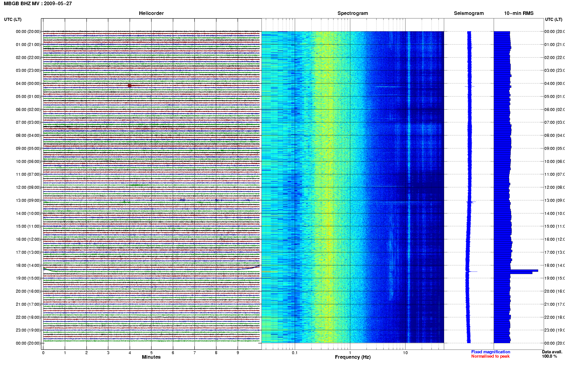
Task: Click the '13:00 (09:00)' time label on the Helicorder axis
Action: (x=28, y=200)
